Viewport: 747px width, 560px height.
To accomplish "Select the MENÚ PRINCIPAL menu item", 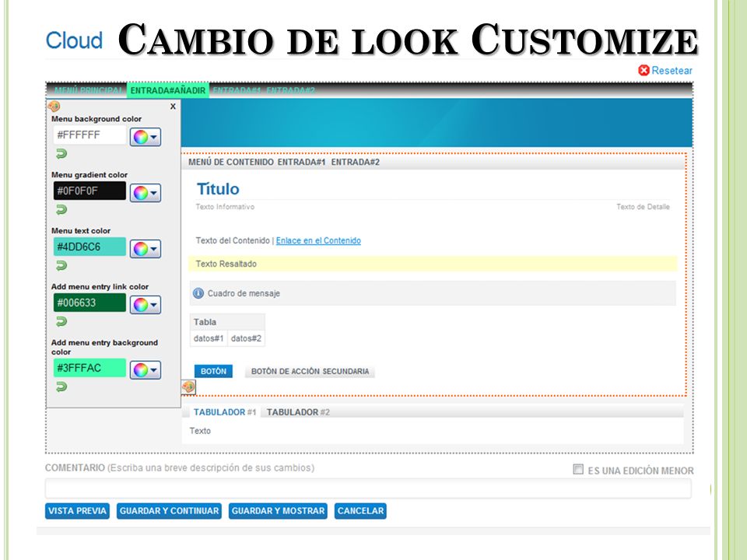I will 88,90.
